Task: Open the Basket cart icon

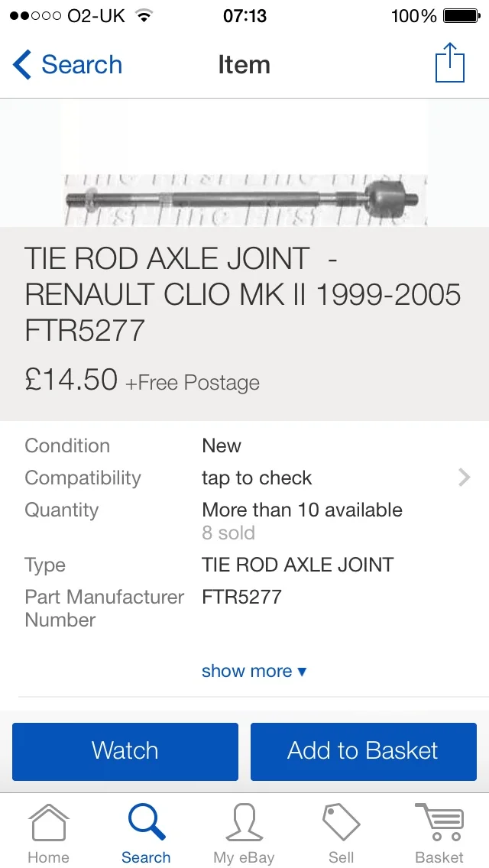Action: click(x=439, y=823)
